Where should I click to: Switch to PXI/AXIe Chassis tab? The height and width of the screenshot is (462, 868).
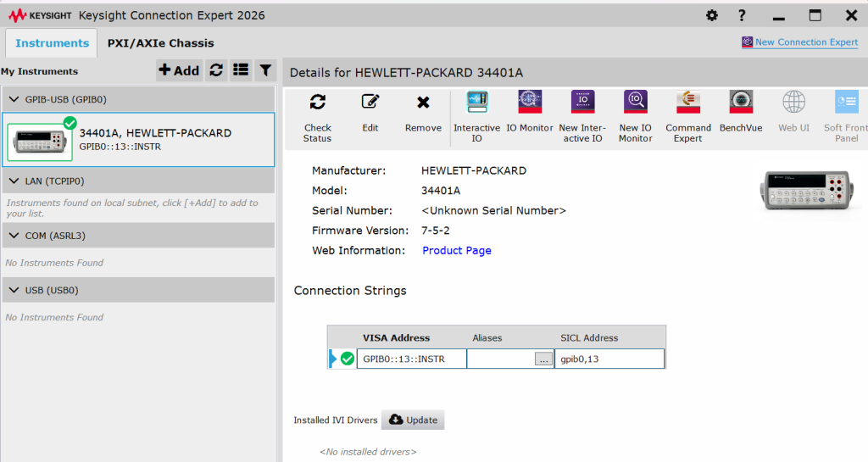[x=160, y=43]
